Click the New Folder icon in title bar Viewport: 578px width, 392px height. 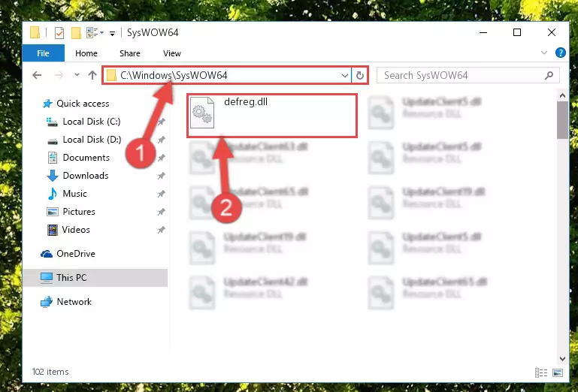click(76, 33)
